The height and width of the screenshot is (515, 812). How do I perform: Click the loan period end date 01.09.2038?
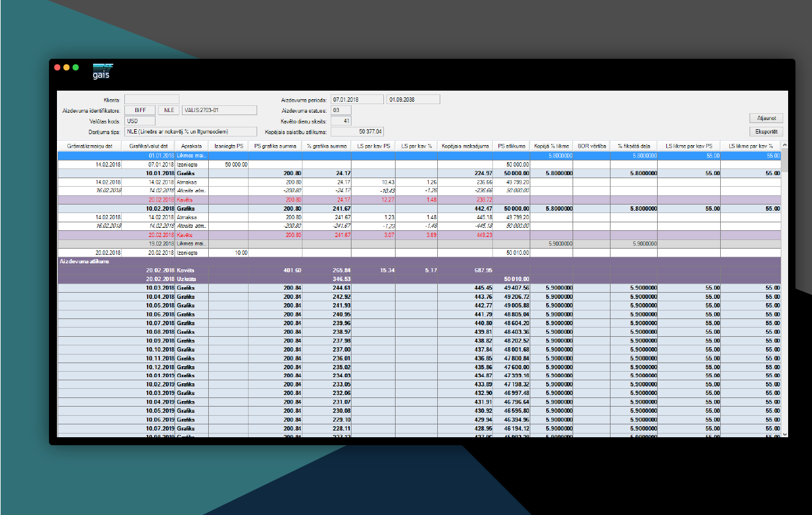413,99
